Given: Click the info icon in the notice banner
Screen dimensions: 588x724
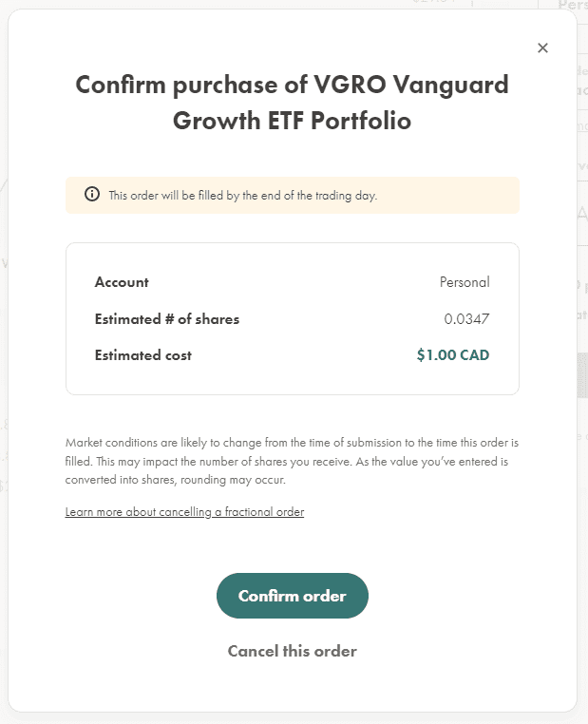Looking at the screenshot, I should click(92, 194).
